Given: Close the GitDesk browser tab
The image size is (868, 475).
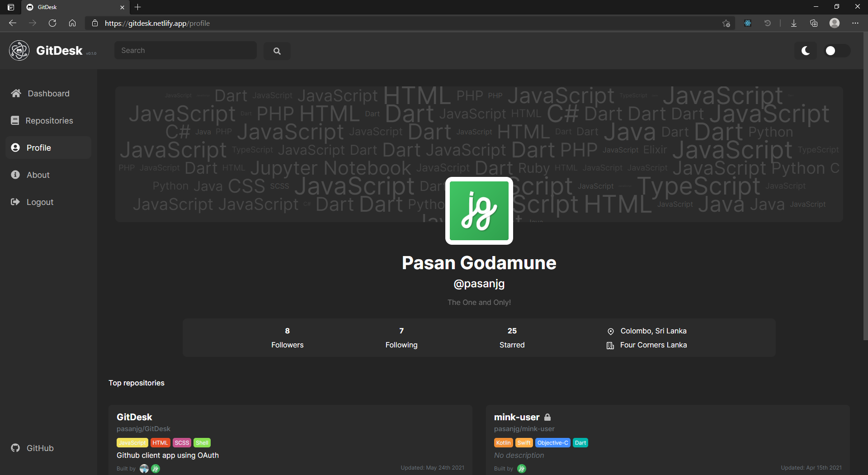Looking at the screenshot, I should pos(122,7).
